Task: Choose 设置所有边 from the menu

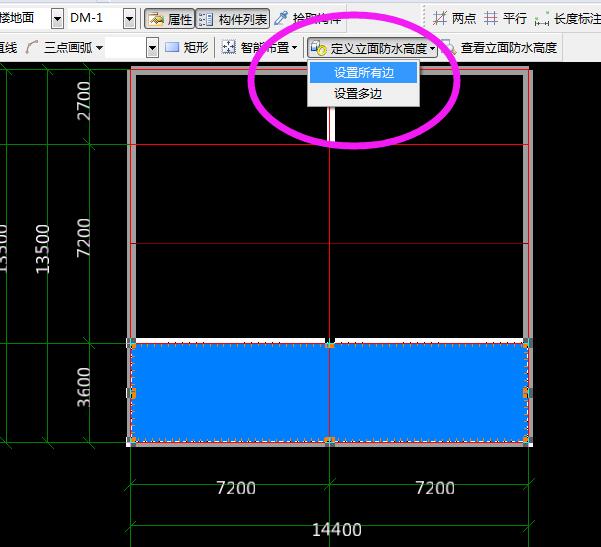Action: (363, 73)
